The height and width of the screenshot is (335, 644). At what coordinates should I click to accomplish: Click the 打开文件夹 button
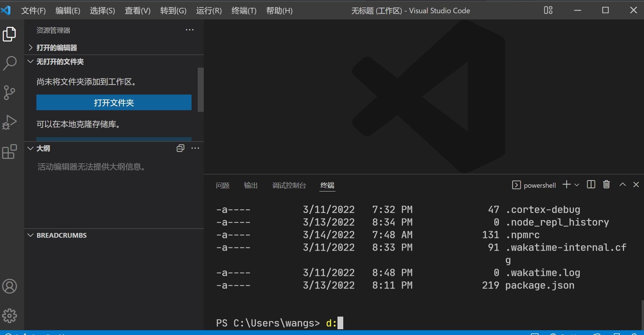click(114, 102)
